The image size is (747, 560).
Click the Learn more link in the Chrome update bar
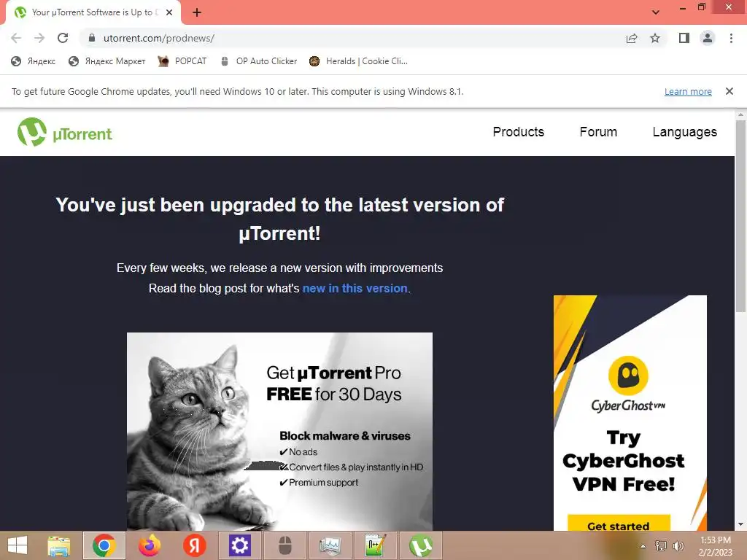tap(688, 91)
